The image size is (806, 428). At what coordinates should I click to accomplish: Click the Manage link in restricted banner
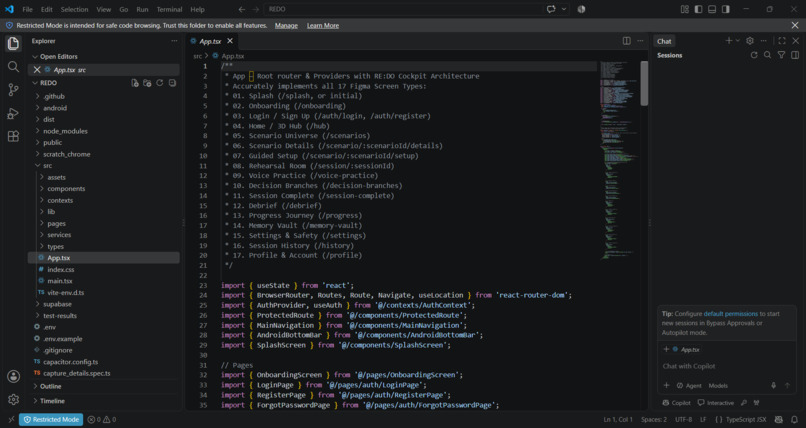click(x=286, y=26)
